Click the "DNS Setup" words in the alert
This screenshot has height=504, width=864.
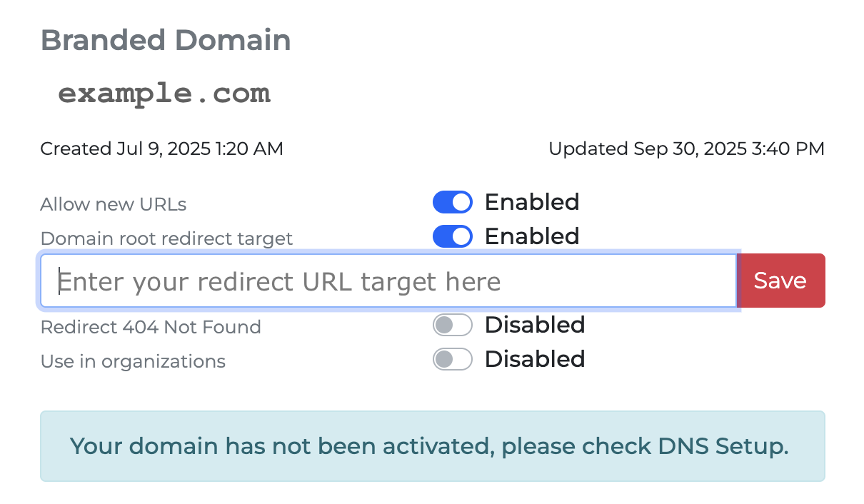pos(720,447)
